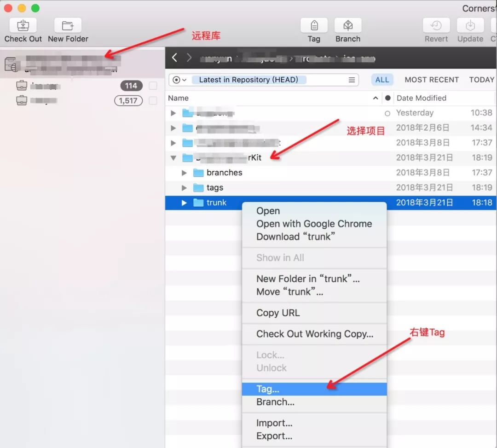Open the revision list icon in HEAD field
497x448 pixels.
click(352, 80)
